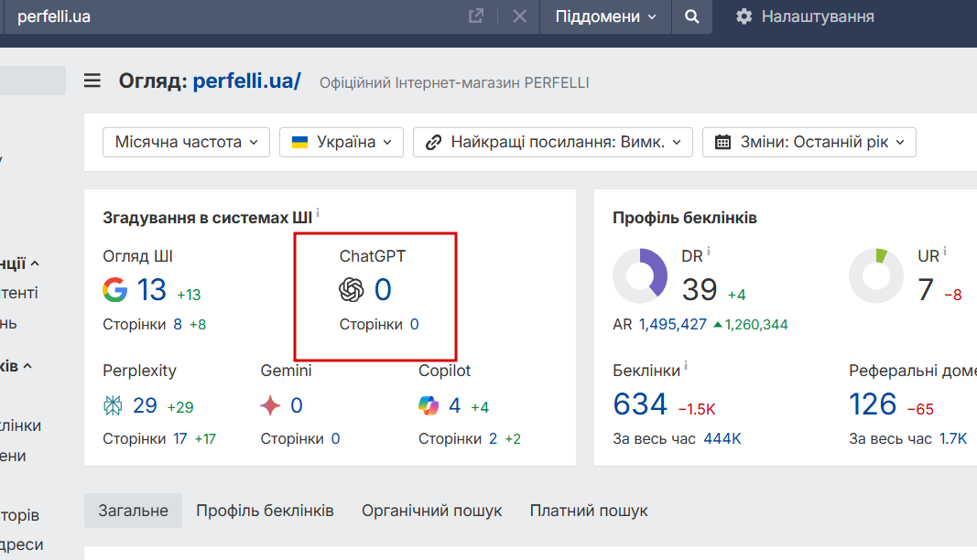Click the Perplexity logo icon
The image size is (977, 560).
[114, 405]
